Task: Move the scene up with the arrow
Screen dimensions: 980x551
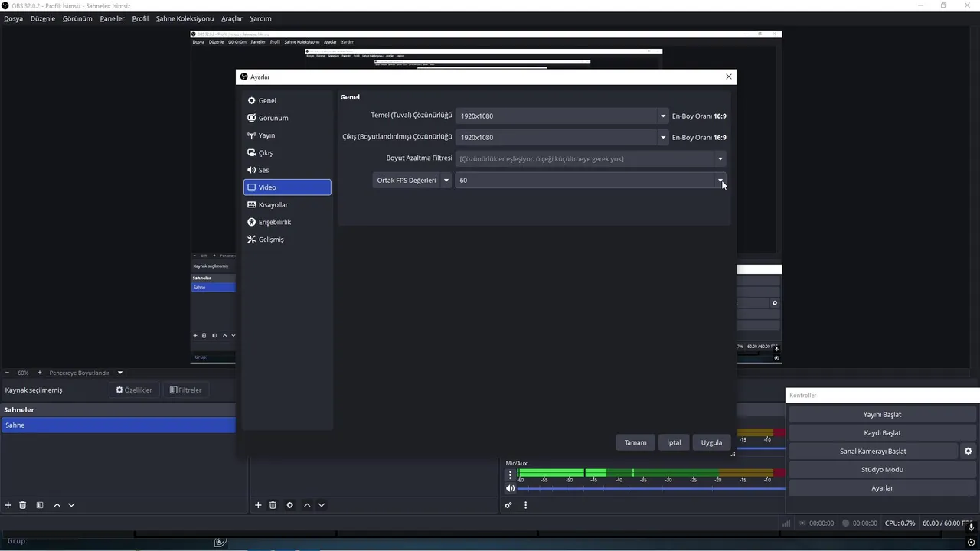Action: pos(57,505)
